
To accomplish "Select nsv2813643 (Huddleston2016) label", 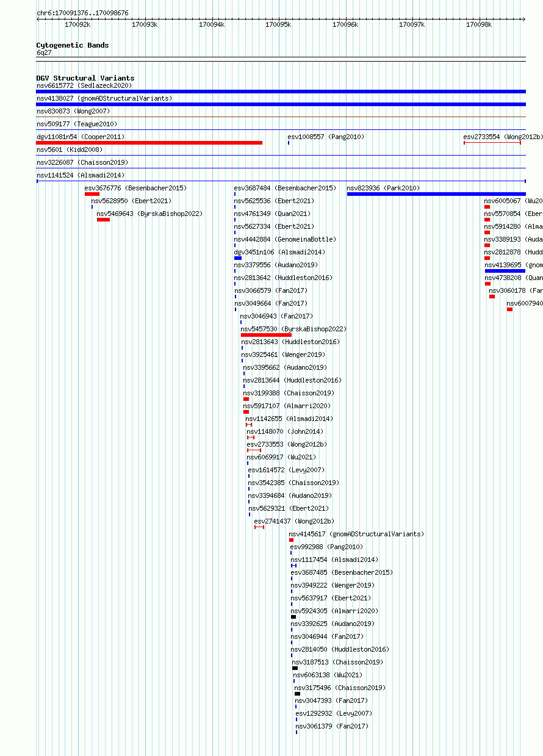I will click(290, 342).
